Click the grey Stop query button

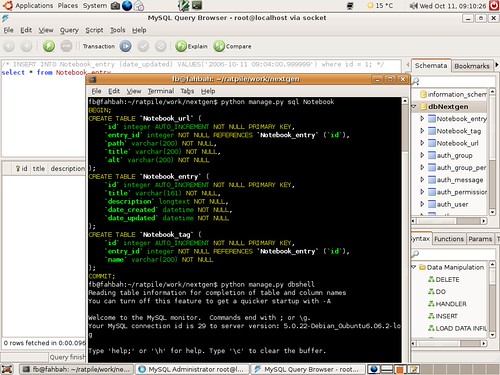[66, 46]
